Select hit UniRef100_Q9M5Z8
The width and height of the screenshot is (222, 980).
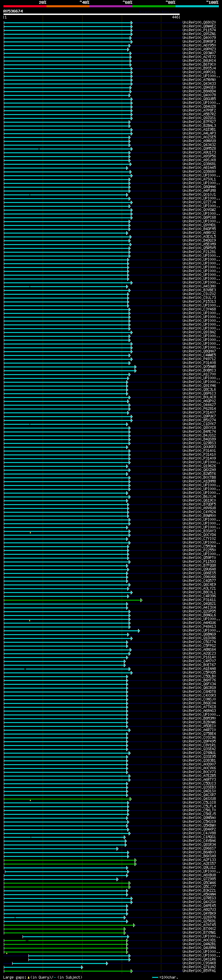[199, 149]
